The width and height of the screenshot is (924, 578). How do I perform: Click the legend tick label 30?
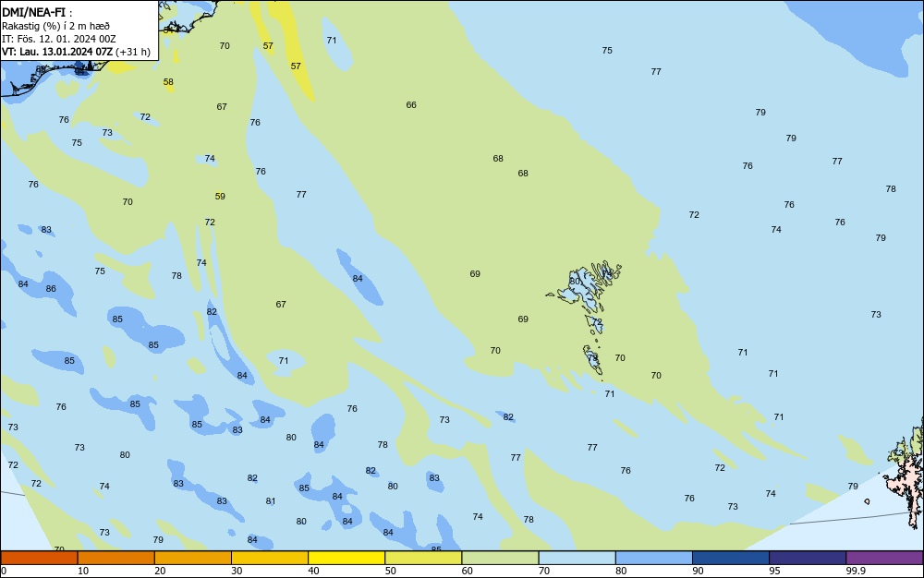coord(237,571)
